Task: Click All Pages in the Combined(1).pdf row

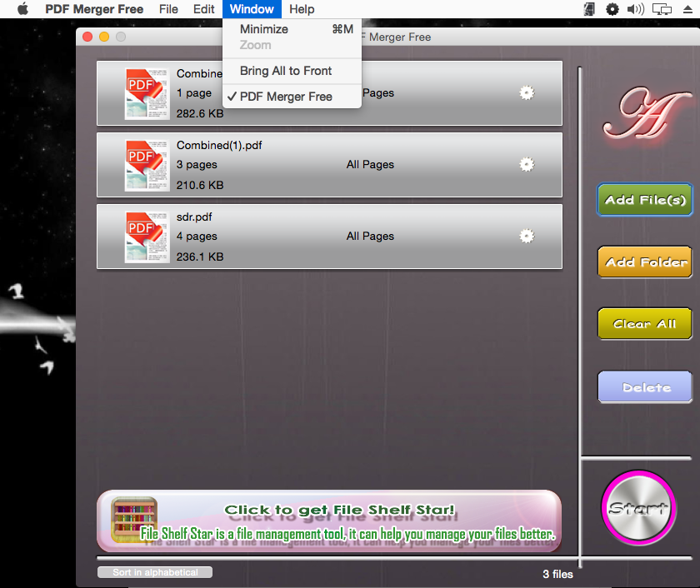Action: pos(370,165)
